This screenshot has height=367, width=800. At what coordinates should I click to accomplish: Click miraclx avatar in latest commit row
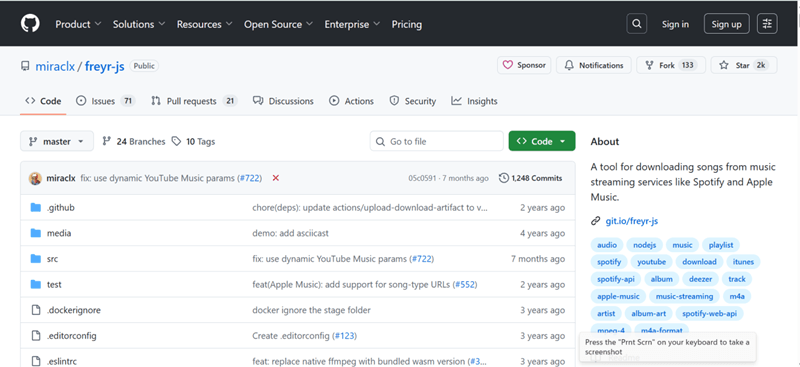click(35, 178)
